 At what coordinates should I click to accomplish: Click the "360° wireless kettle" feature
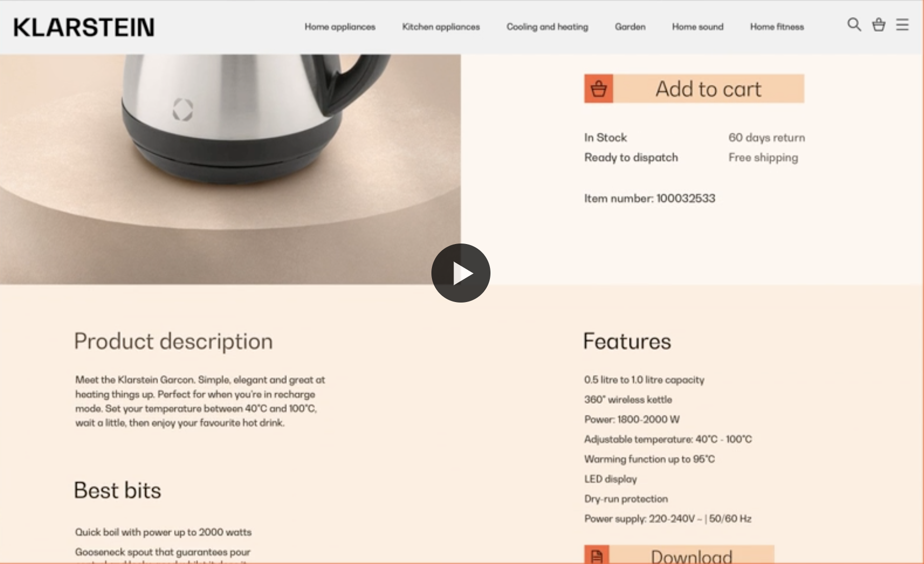coord(628,400)
